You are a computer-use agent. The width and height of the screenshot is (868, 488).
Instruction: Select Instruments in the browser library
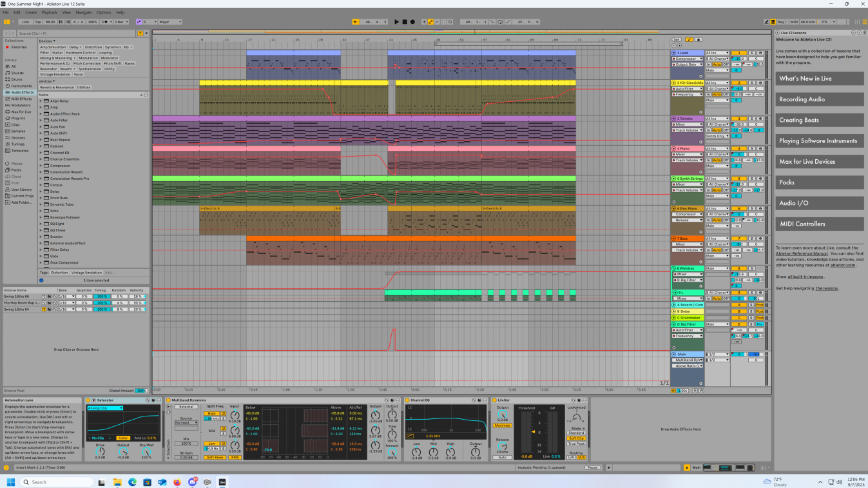coord(21,86)
